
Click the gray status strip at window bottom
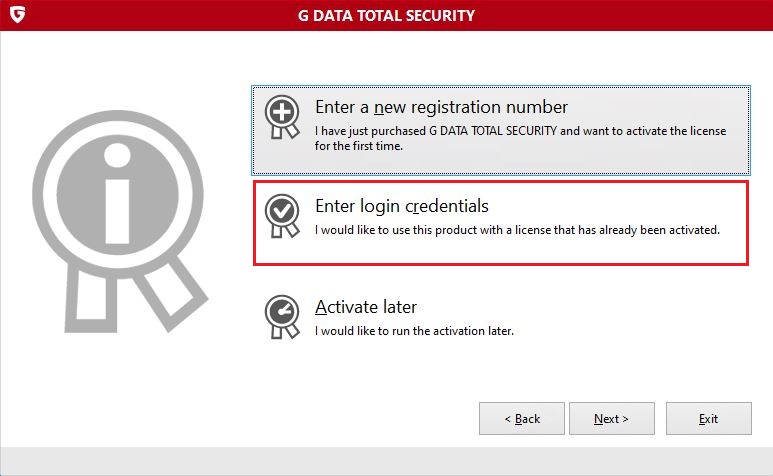tap(386, 461)
